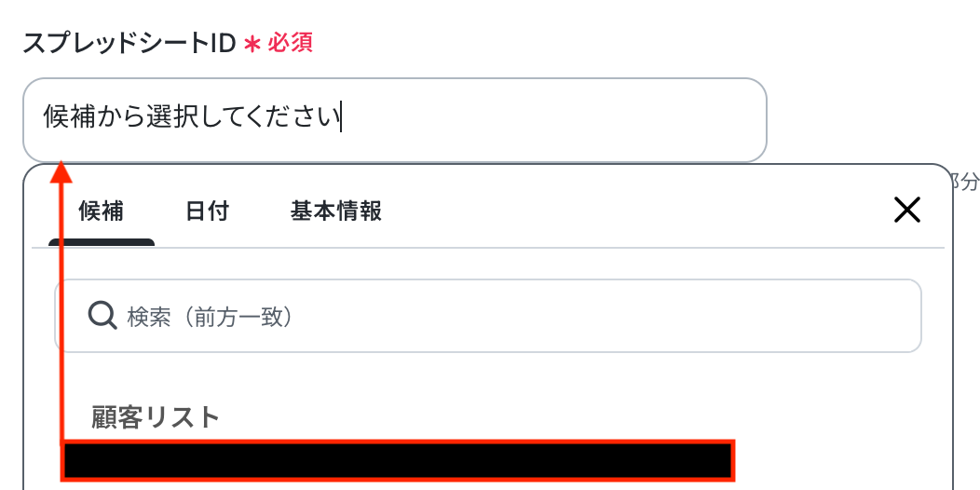980x490 pixels.
Task: Select the 顧客リスト candidate entry
Action: pyautogui.click(x=156, y=416)
